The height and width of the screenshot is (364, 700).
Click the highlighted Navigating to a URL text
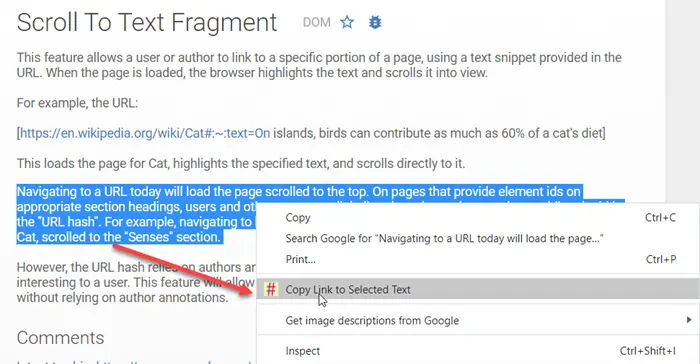click(299, 192)
